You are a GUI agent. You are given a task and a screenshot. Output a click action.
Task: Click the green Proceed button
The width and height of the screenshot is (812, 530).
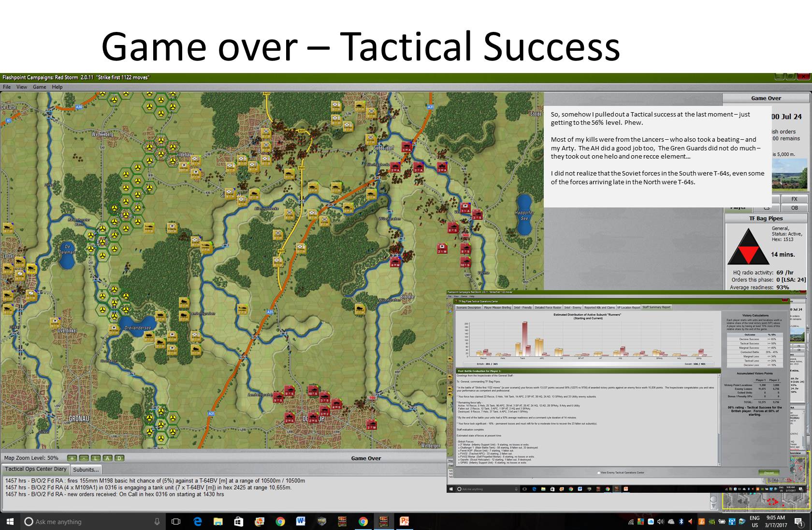768,472
